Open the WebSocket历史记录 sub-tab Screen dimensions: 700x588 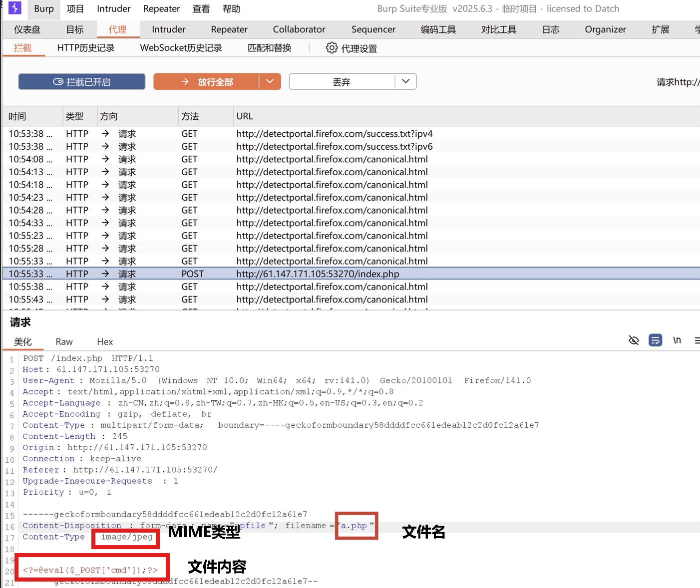click(x=181, y=48)
